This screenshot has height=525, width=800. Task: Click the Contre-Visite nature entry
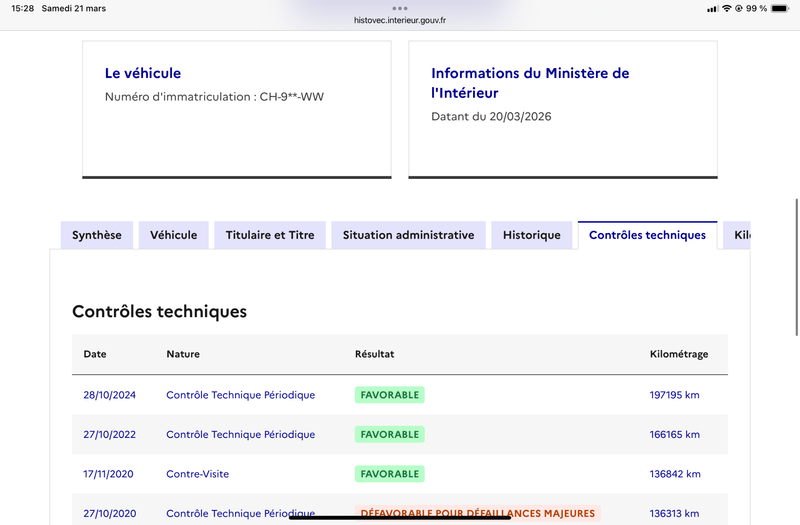197,474
